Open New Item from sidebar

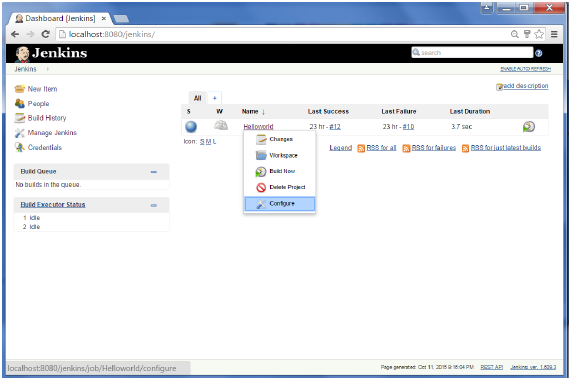tap(42, 89)
